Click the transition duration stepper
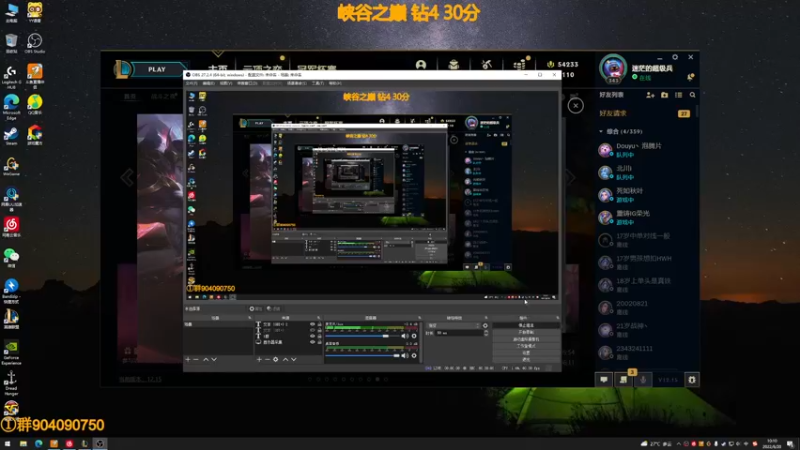 point(486,333)
